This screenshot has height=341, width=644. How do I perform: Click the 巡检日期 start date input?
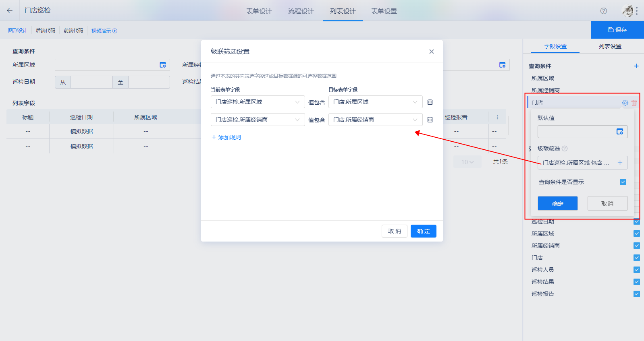[x=91, y=82]
